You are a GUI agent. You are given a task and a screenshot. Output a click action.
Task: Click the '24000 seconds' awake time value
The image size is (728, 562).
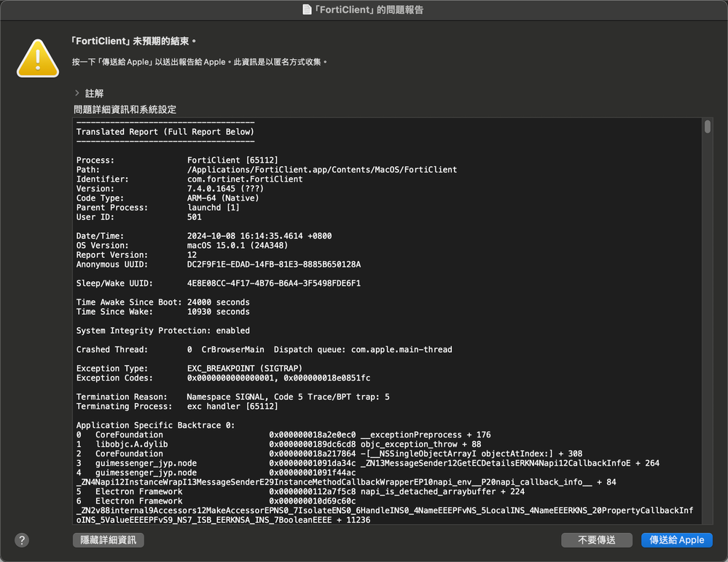point(218,303)
